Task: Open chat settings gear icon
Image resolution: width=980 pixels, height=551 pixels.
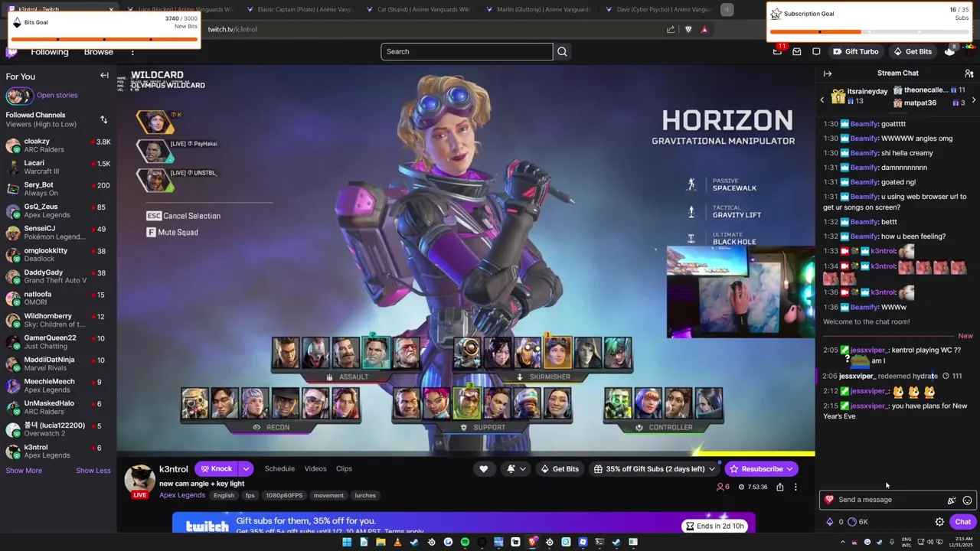Action: [x=939, y=522]
